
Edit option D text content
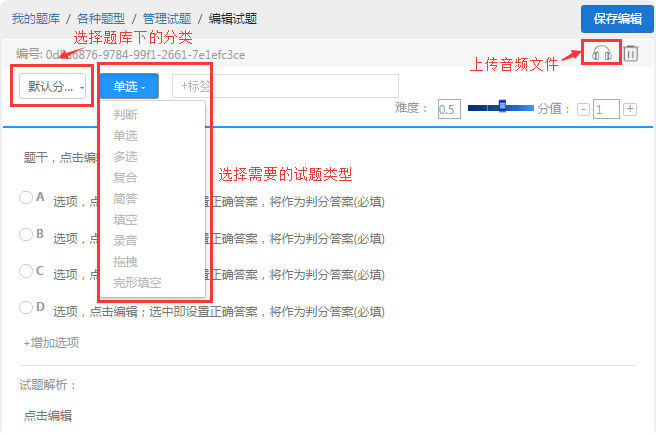(x=219, y=312)
